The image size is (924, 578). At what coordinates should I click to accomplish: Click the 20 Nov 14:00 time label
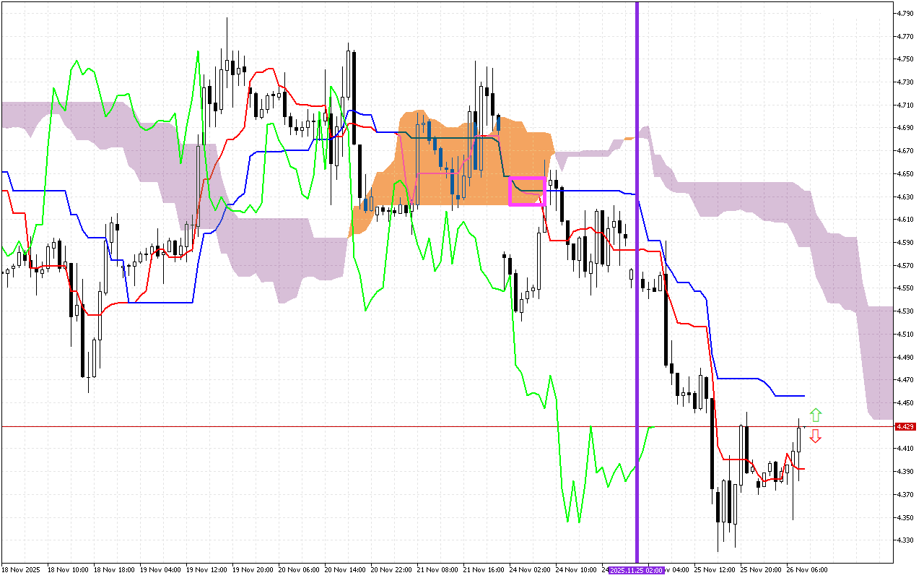(347, 570)
